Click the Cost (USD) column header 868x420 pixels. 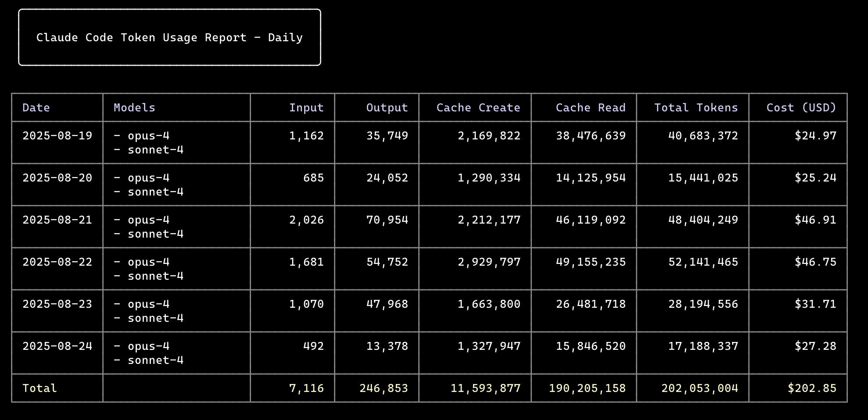[x=801, y=108]
